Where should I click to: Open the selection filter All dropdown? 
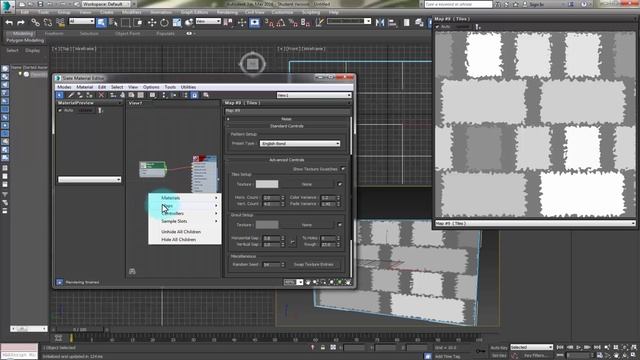pos(82,21)
